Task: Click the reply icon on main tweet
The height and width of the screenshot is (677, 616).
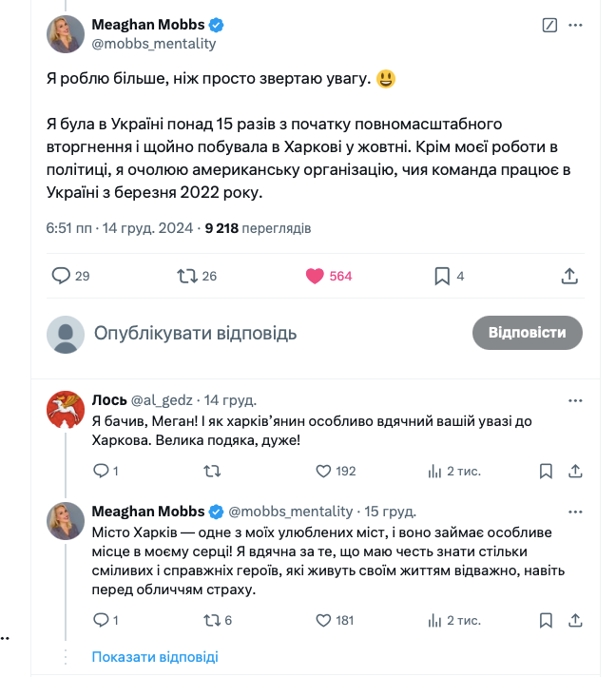Action: coord(61,276)
